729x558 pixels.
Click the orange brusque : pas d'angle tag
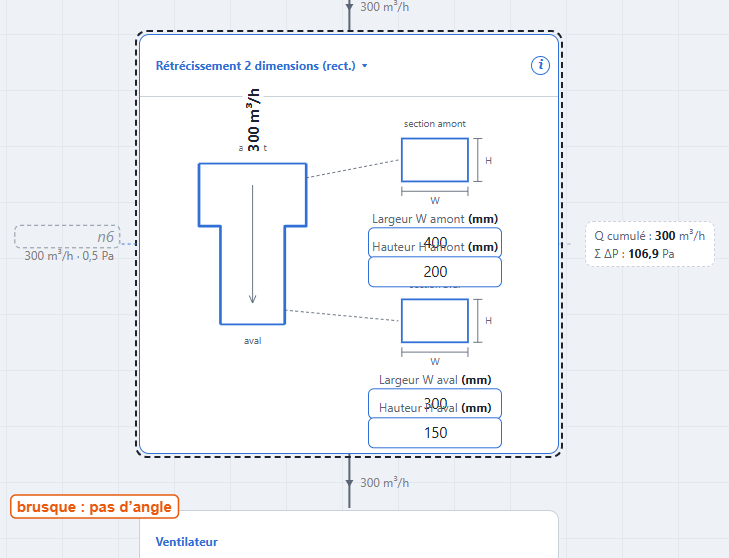[x=94, y=506]
